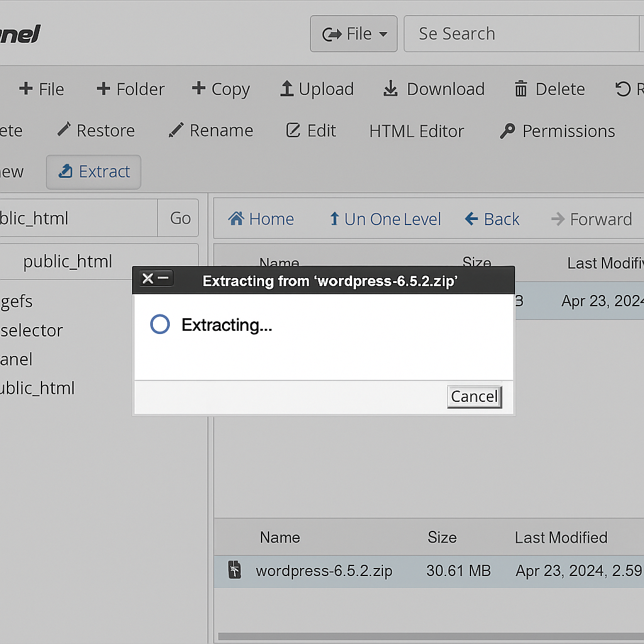Select the bottom ublic_html tree folder
Screen dimensions: 644x644
click(x=37, y=388)
